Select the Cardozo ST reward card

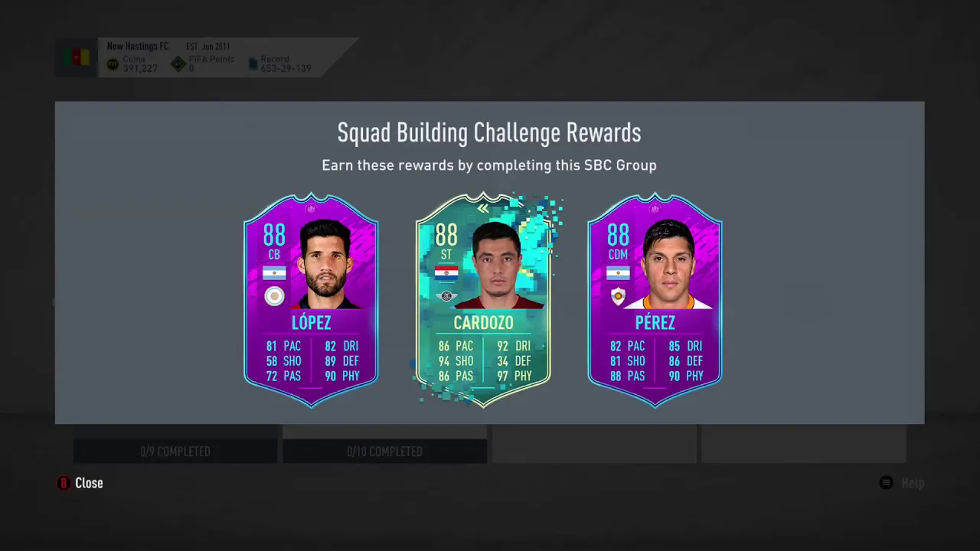click(x=483, y=300)
